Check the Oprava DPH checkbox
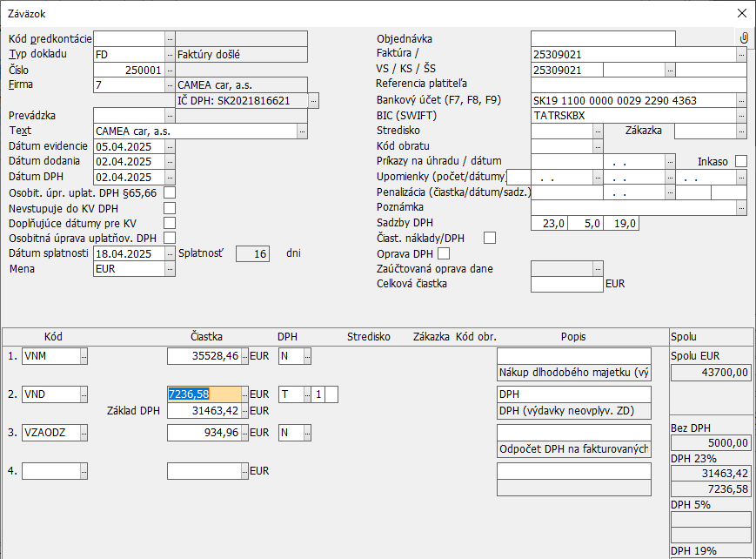The image size is (756, 559). [444, 253]
